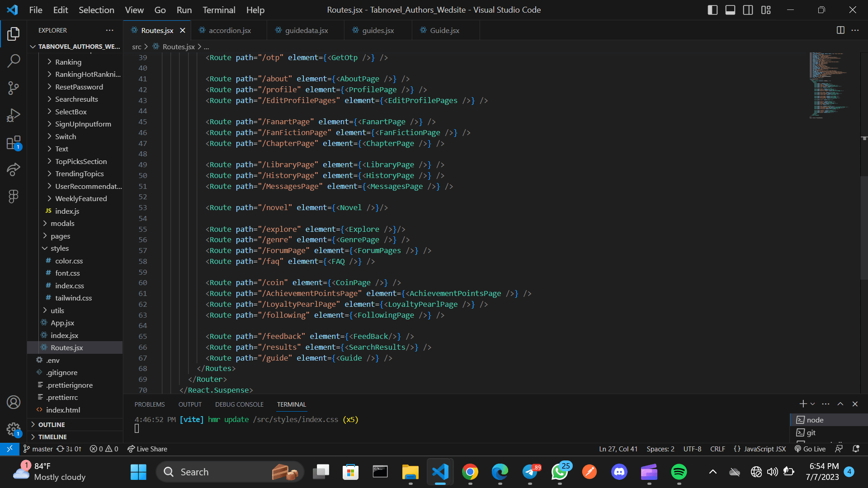The image size is (868, 488).
Task: Click the errors and warnings indicator
Action: 104,449
